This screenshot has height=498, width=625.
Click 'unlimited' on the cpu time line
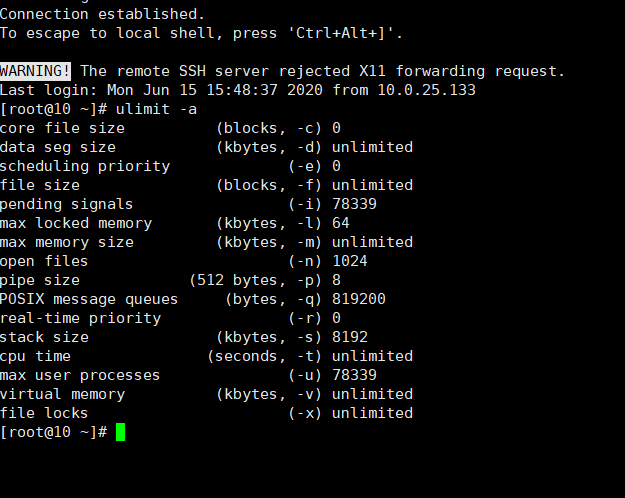pos(372,356)
